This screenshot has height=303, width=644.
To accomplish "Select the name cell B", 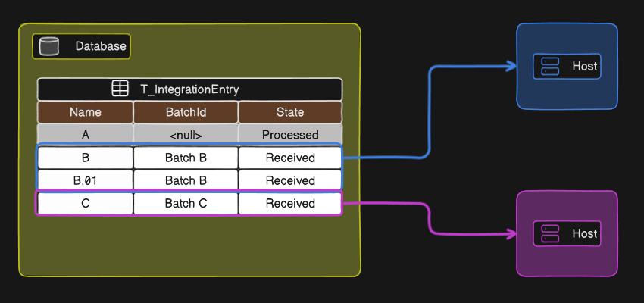I will point(86,158).
